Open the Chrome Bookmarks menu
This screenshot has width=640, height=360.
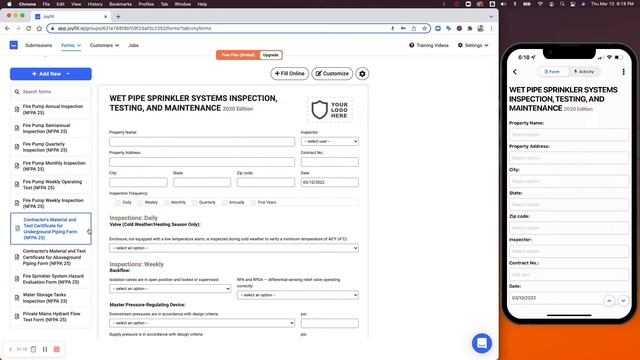click(x=120, y=4)
